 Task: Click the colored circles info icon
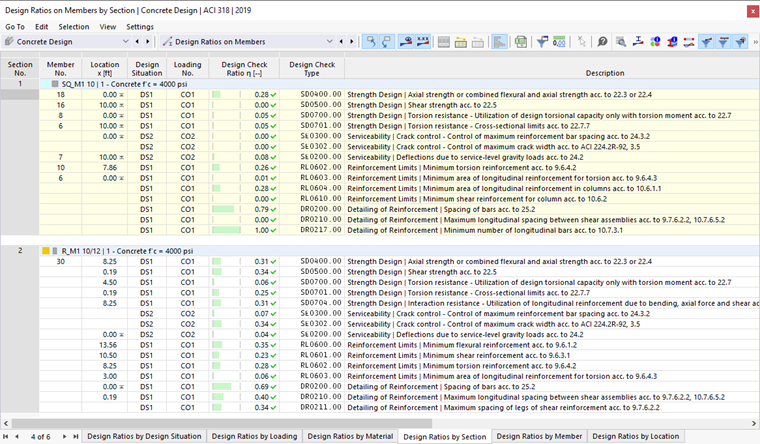click(655, 42)
